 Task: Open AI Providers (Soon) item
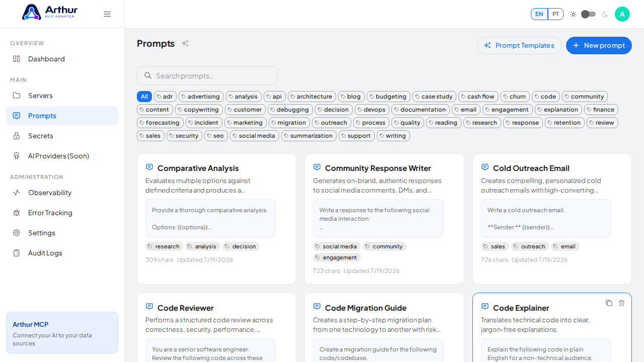click(x=62, y=156)
